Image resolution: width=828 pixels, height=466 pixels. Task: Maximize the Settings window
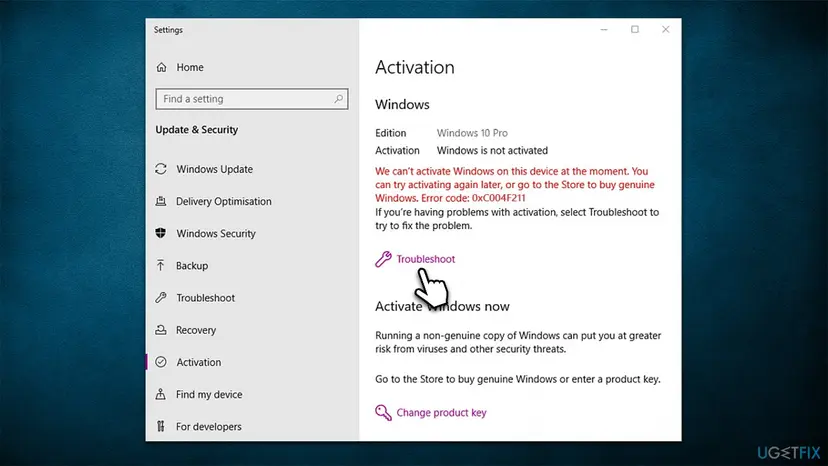pos(635,30)
